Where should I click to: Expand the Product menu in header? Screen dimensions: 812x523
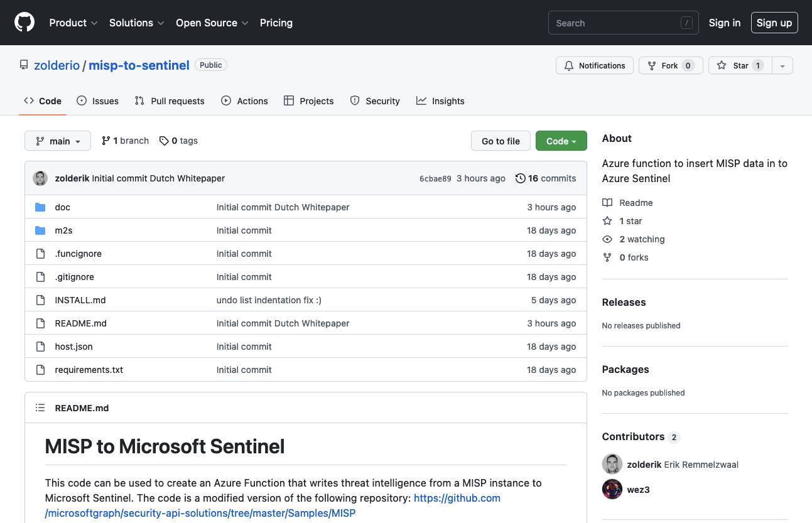[x=73, y=23]
